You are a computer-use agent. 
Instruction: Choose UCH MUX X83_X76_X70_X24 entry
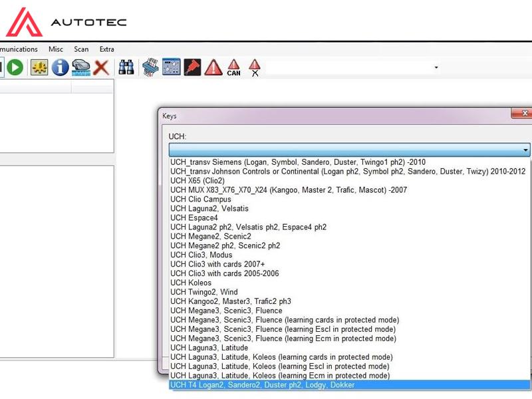point(350,190)
